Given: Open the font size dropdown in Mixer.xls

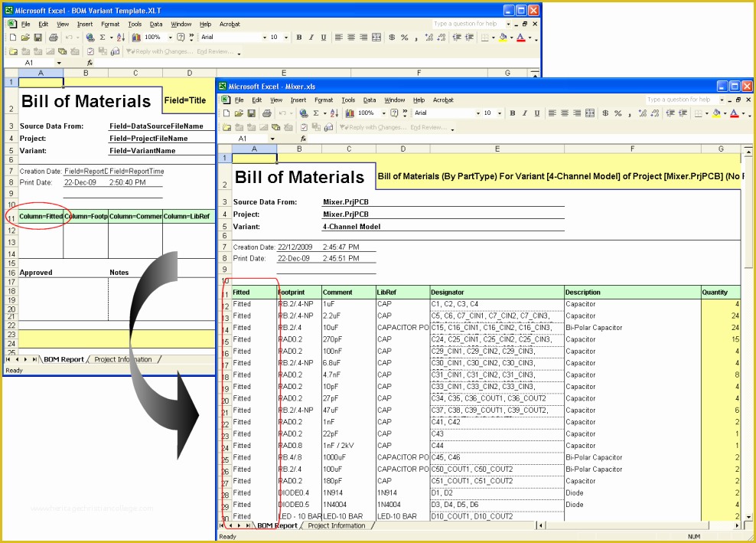Looking at the screenshot, I should point(500,113).
